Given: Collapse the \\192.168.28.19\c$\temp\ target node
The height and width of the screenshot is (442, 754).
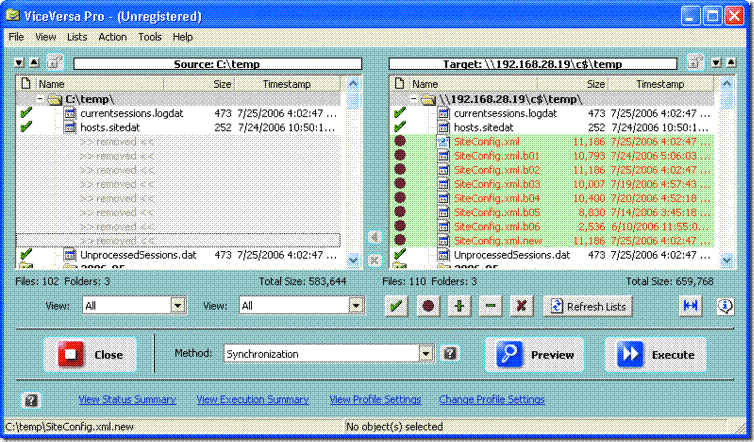Looking at the screenshot, I should (414, 99).
